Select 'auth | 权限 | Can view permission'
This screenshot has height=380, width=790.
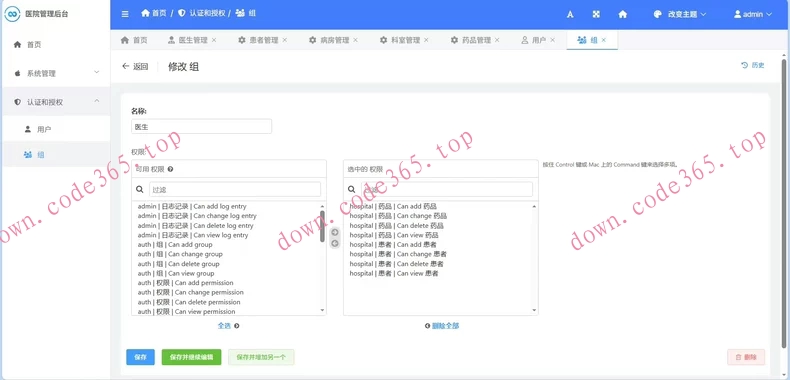point(186,311)
